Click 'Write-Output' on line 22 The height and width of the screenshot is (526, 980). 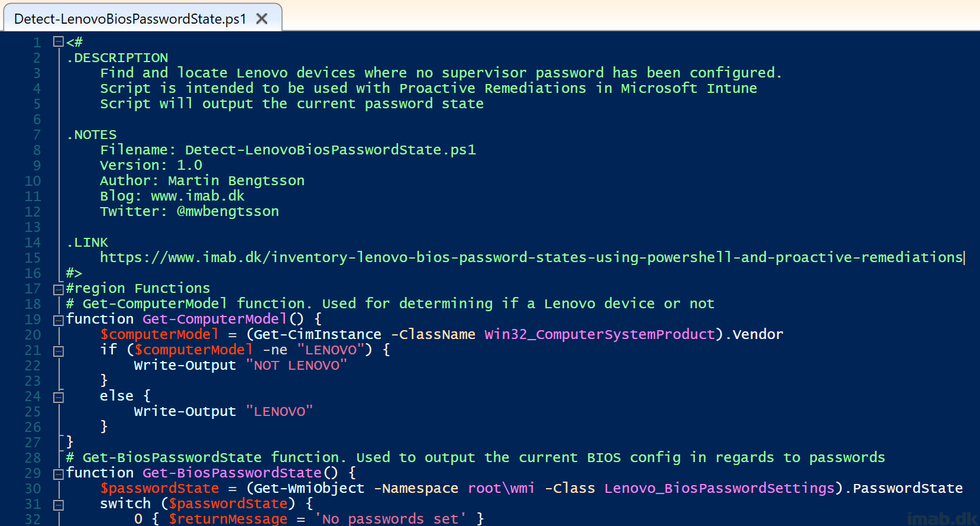click(x=185, y=365)
